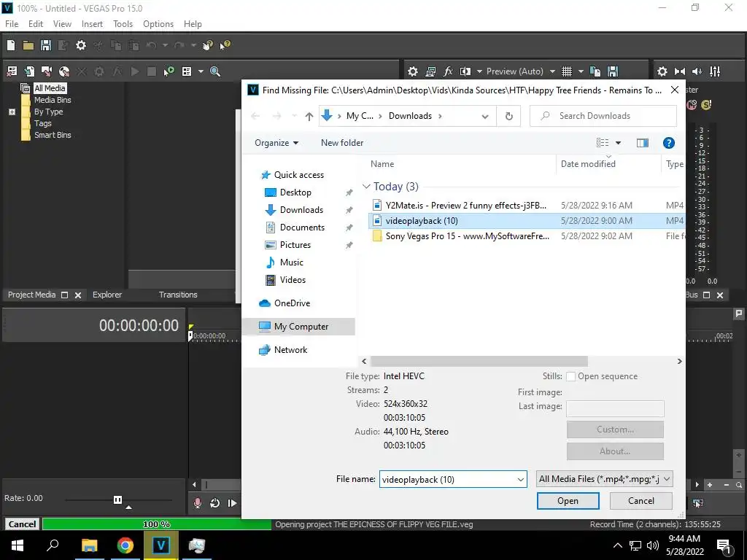The image size is (747, 560).
Task: Click OneDrive in the navigation pane
Action: 291,303
